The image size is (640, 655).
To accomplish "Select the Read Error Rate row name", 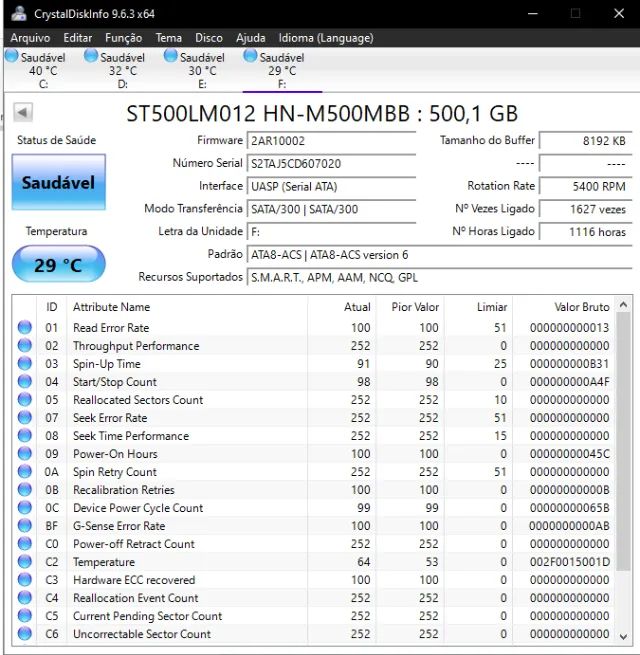I will (x=111, y=328).
